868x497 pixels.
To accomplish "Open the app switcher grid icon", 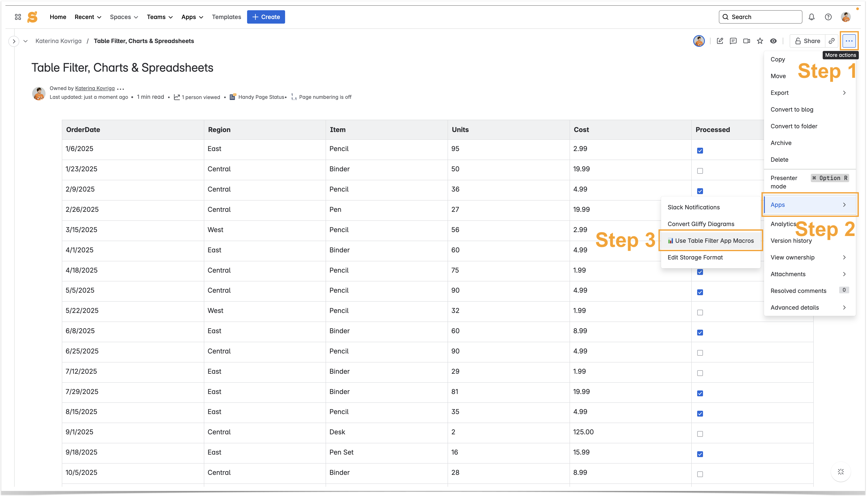I will click(x=18, y=17).
